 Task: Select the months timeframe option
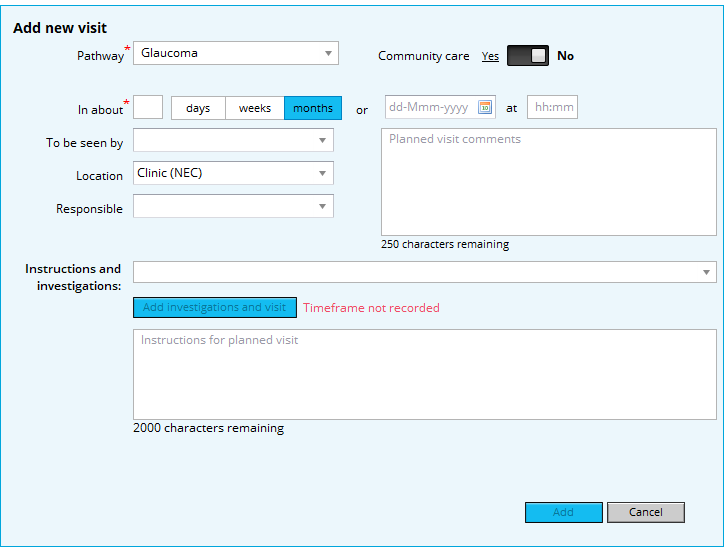[313, 108]
